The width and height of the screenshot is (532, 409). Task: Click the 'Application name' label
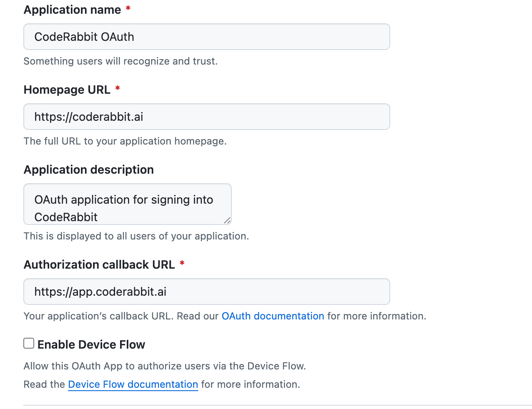click(x=73, y=10)
